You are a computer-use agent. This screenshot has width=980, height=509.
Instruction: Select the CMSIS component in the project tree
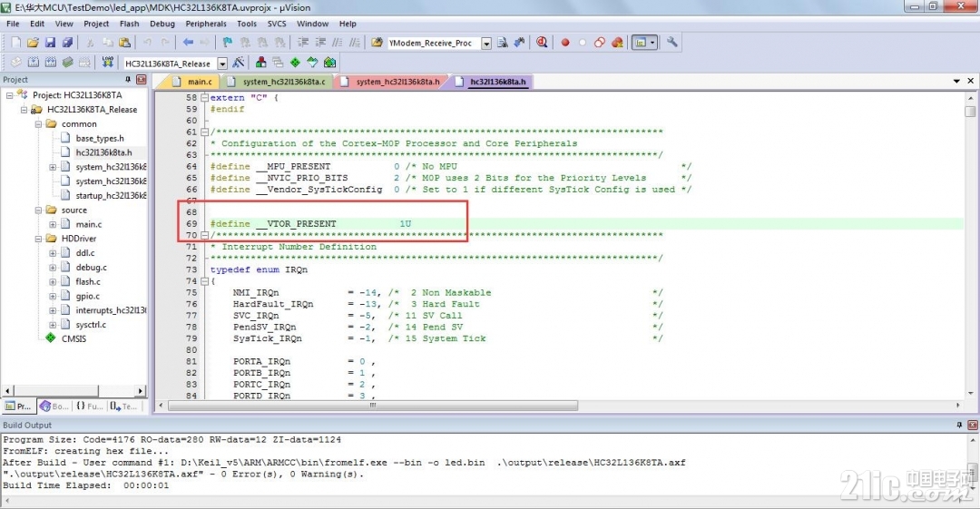tap(73, 339)
